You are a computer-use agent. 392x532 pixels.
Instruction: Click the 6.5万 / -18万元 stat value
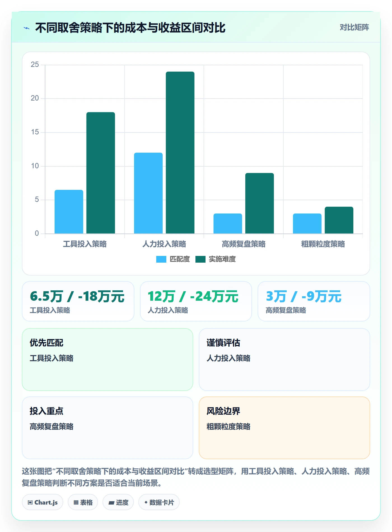coord(77,297)
